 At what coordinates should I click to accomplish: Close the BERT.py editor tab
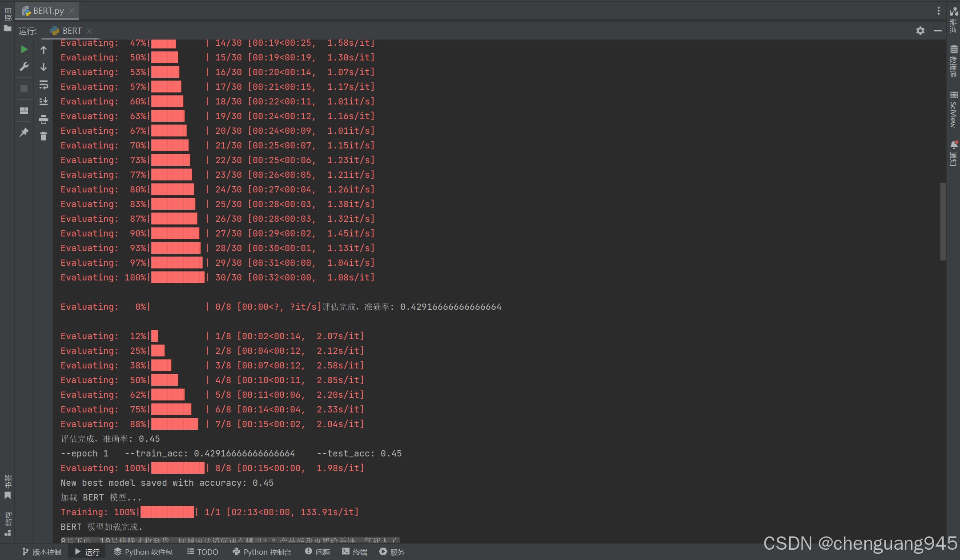tap(72, 11)
